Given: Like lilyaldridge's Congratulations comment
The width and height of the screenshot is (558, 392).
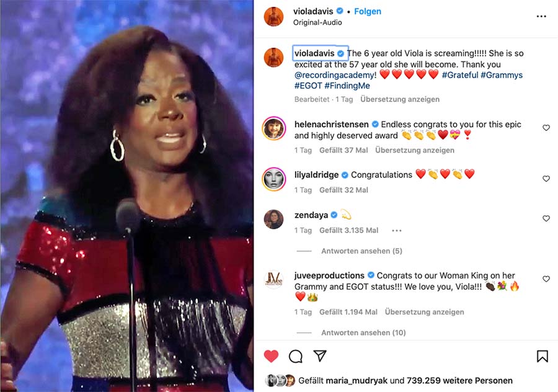Looking at the screenshot, I should pyautogui.click(x=546, y=179).
